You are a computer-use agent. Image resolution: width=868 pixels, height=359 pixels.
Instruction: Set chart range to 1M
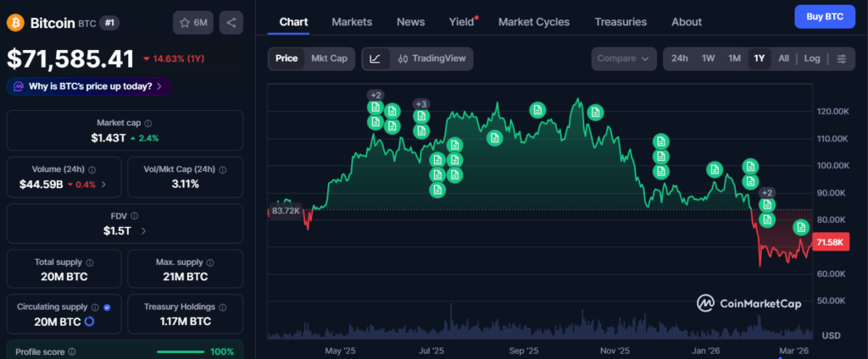pos(734,58)
